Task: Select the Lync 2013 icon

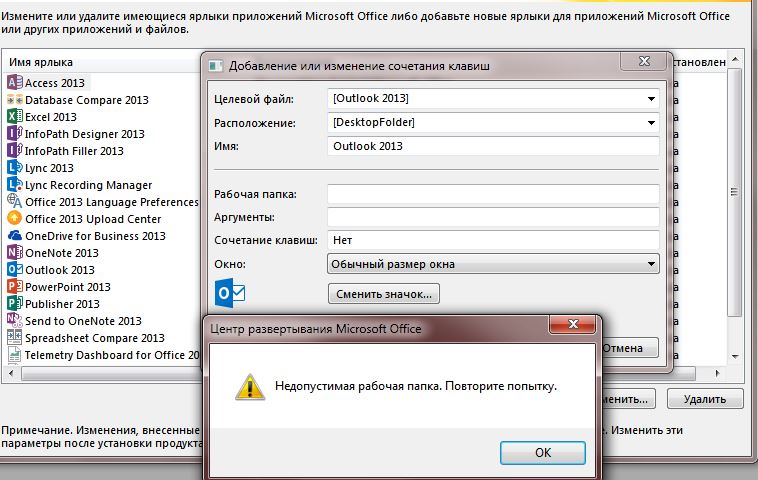Action: (14, 168)
